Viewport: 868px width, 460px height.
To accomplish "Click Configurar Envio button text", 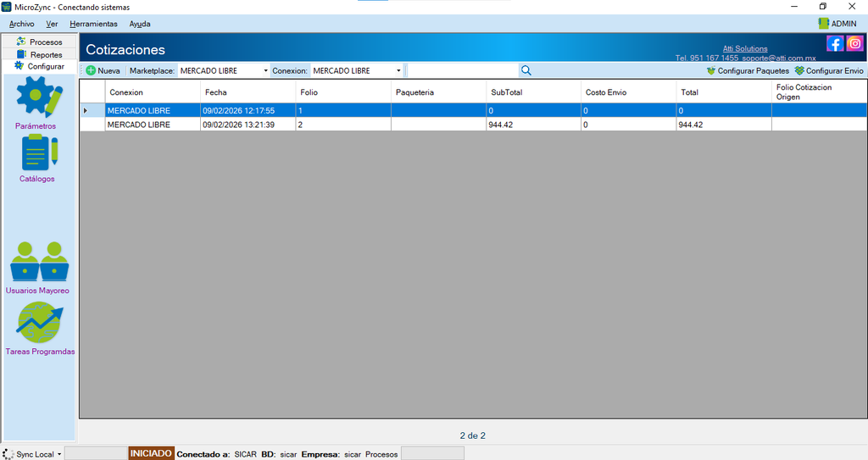I will click(x=835, y=70).
